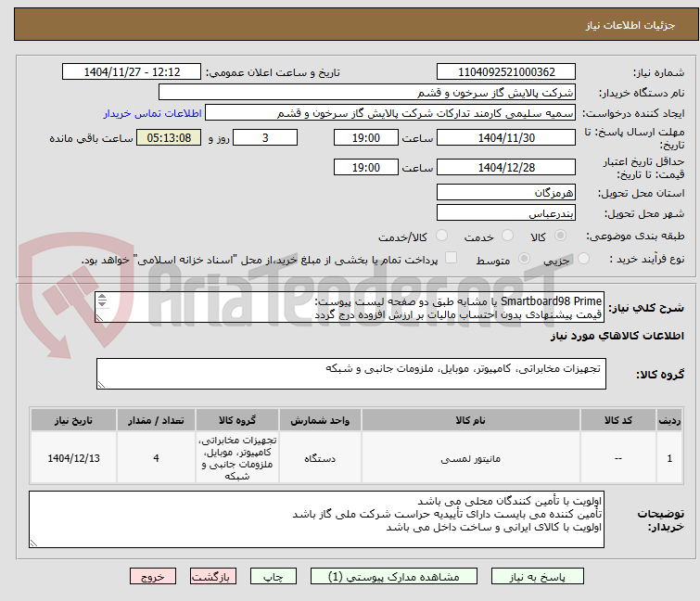The height and width of the screenshot is (601, 700).
Task: Select the 'کالا/خدمت' radio button
Action: pyautogui.click(x=441, y=236)
